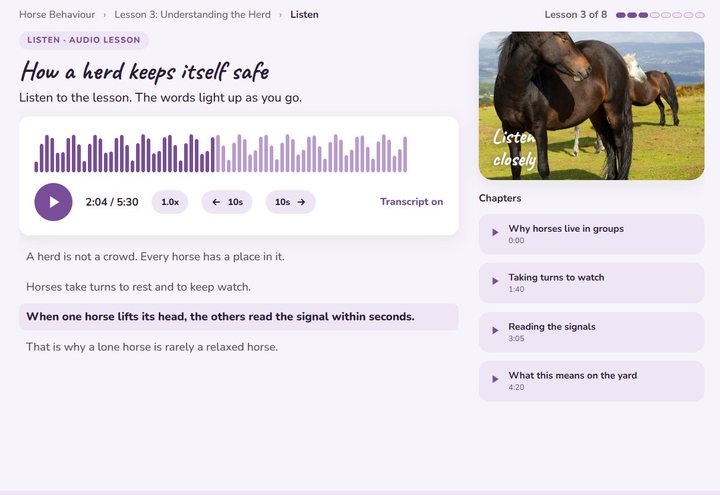Click the 0:00 chapter timestamp
The height and width of the screenshot is (495, 720).
(x=516, y=241)
